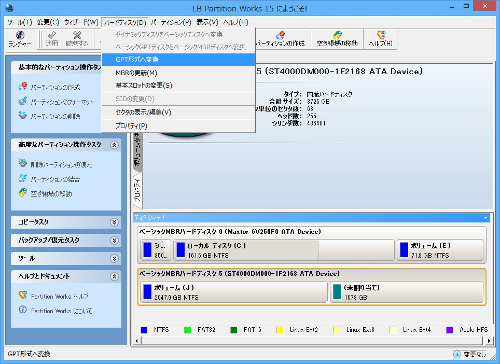The height and width of the screenshot is (364, 500).
Task: Open the About Partition Works link
Action: [61, 311]
